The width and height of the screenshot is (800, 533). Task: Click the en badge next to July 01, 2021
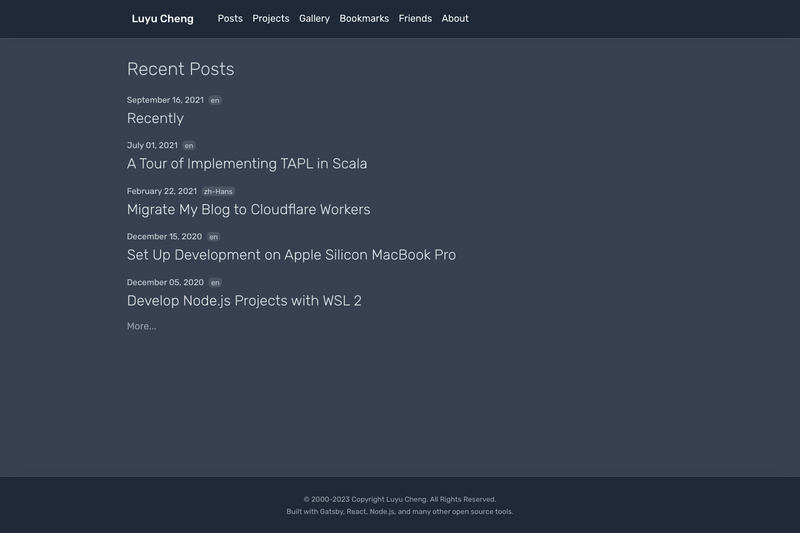189,146
